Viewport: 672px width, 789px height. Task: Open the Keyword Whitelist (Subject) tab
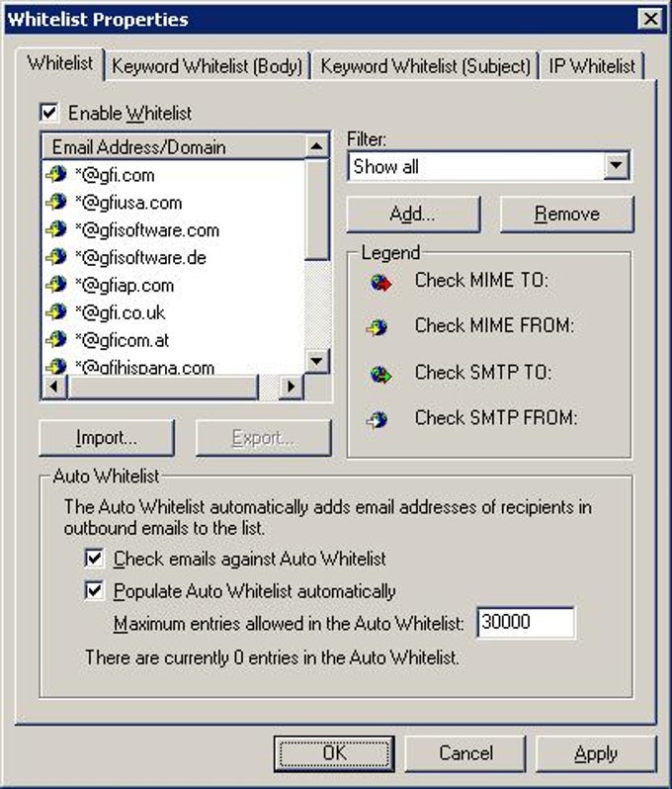(426, 66)
